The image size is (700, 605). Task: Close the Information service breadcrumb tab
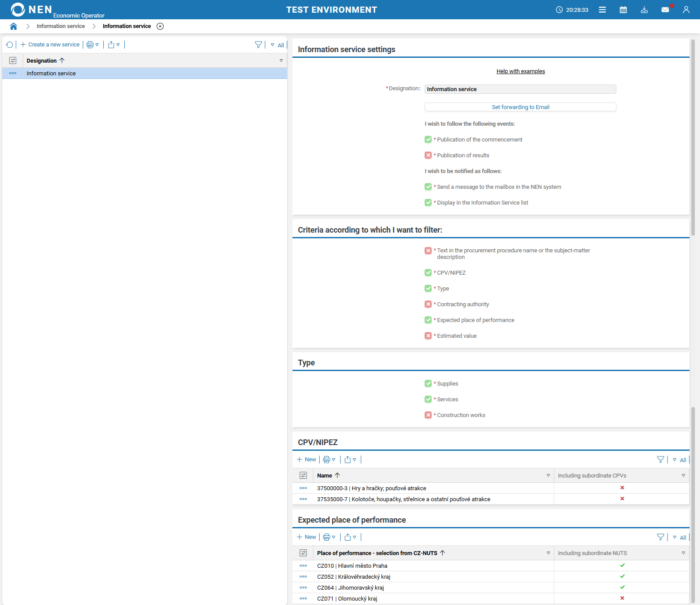pos(160,26)
